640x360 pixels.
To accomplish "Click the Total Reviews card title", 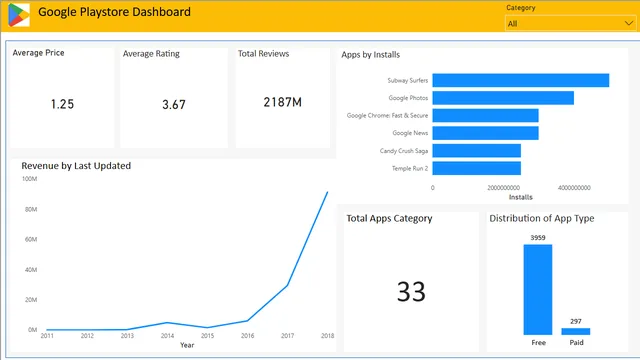I will [x=263, y=53].
